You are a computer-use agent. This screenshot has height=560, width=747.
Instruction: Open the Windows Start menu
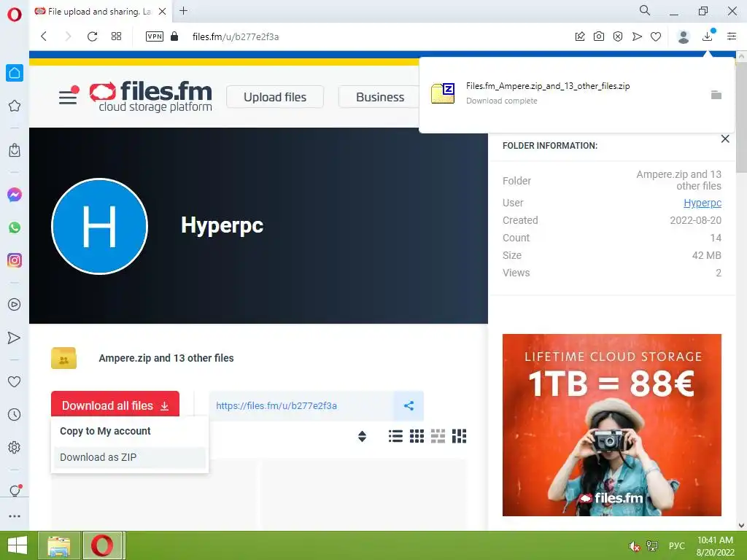point(18,545)
